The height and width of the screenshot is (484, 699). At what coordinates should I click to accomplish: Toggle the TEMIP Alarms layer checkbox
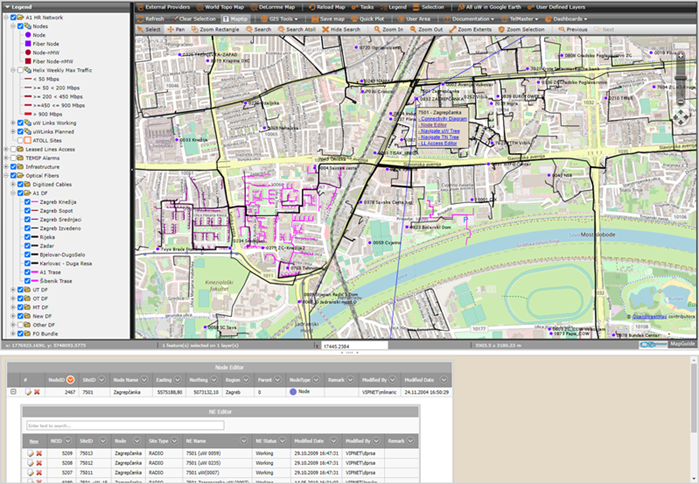click(x=13, y=158)
